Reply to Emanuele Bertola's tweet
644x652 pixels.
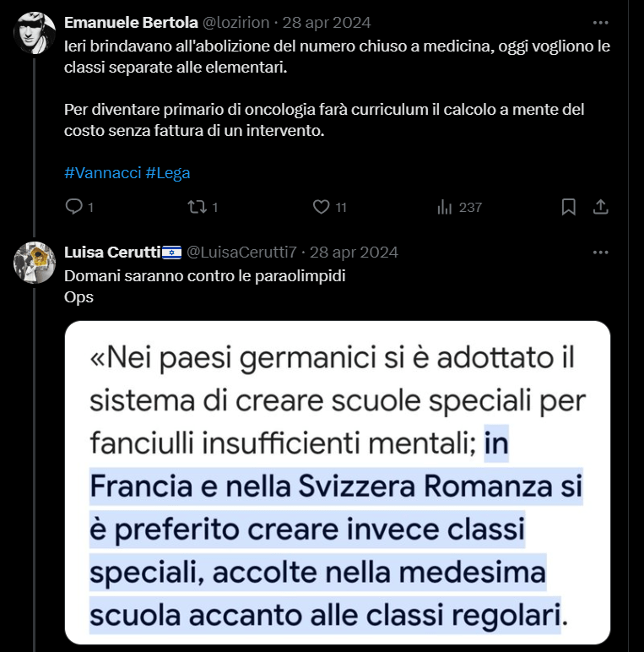pyautogui.click(x=74, y=207)
